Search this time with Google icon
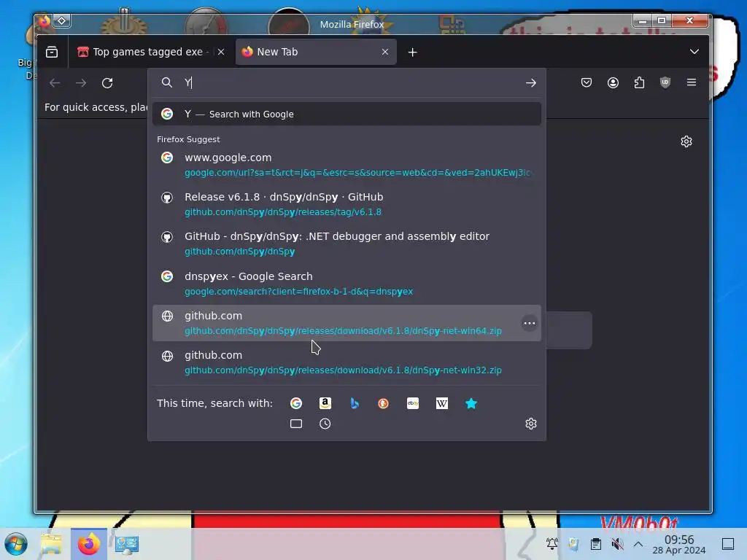Viewport: 747px width, 560px height. pyautogui.click(x=296, y=403)
